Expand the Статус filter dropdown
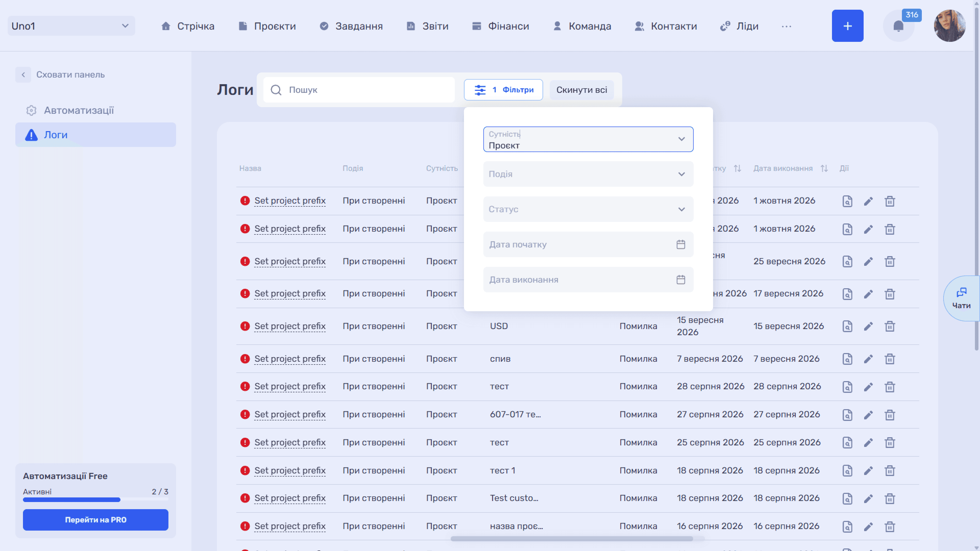The height and width of the screenshot is (551, 980). tap(588, 209)
